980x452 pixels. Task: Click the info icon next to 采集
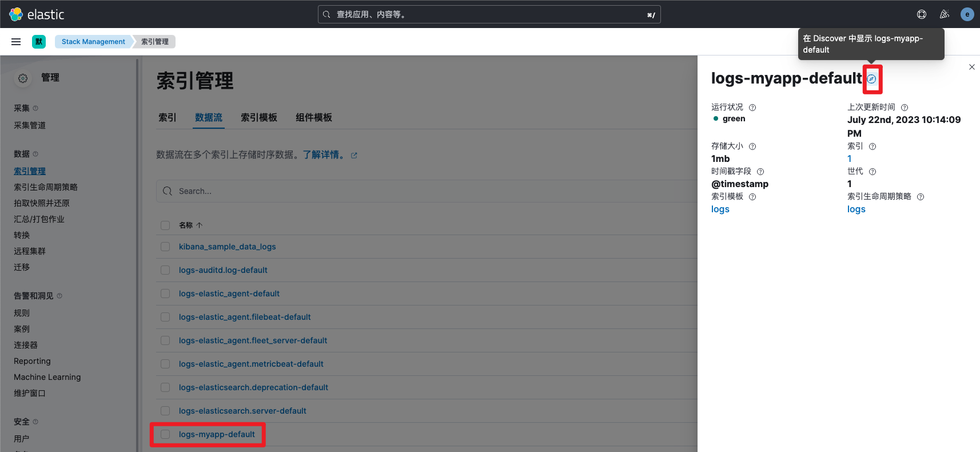pyautogui.click(x=35, y=108)
